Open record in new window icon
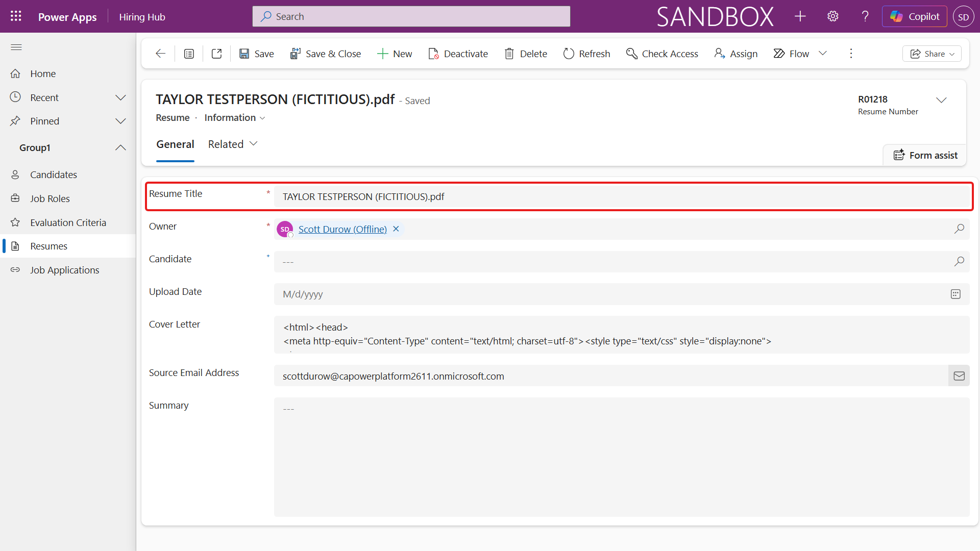The image size is (980, 551). pyautogui.click(x=216, y=54)
